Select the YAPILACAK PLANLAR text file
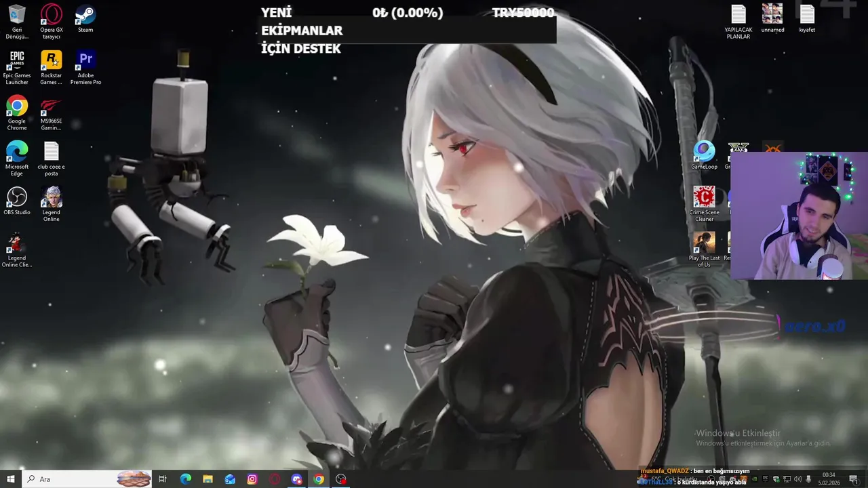Screen dimensions: 868x488 (x=738, y=21)
